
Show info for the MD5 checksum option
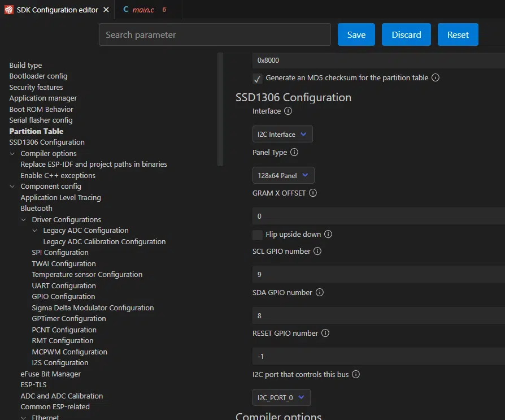point(435,77)
